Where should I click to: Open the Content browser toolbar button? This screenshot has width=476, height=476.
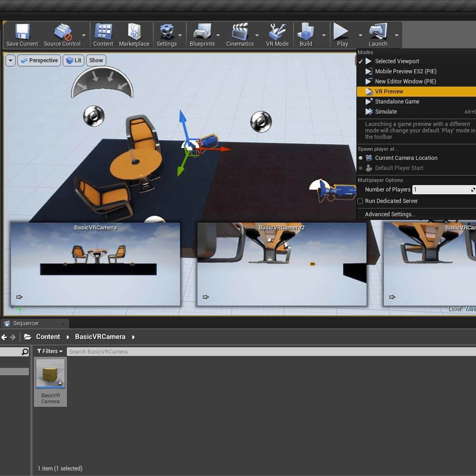click(x=103, y=35)
